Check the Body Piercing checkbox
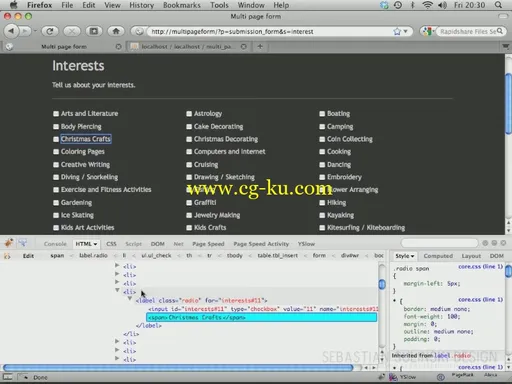Viewport: 512px width, 384px height. [x=56, y=127]
